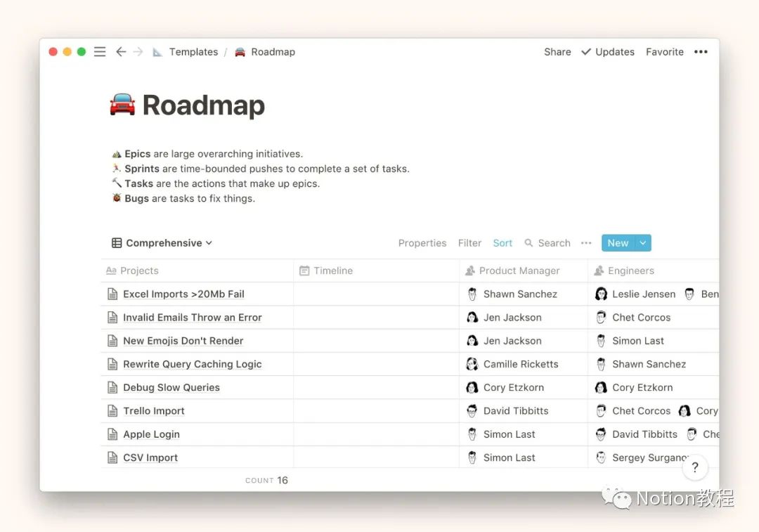The height and width of the screenshot is (532, 759).
Task: Click the search magnifier icon
Action: (x=528, y=243)
